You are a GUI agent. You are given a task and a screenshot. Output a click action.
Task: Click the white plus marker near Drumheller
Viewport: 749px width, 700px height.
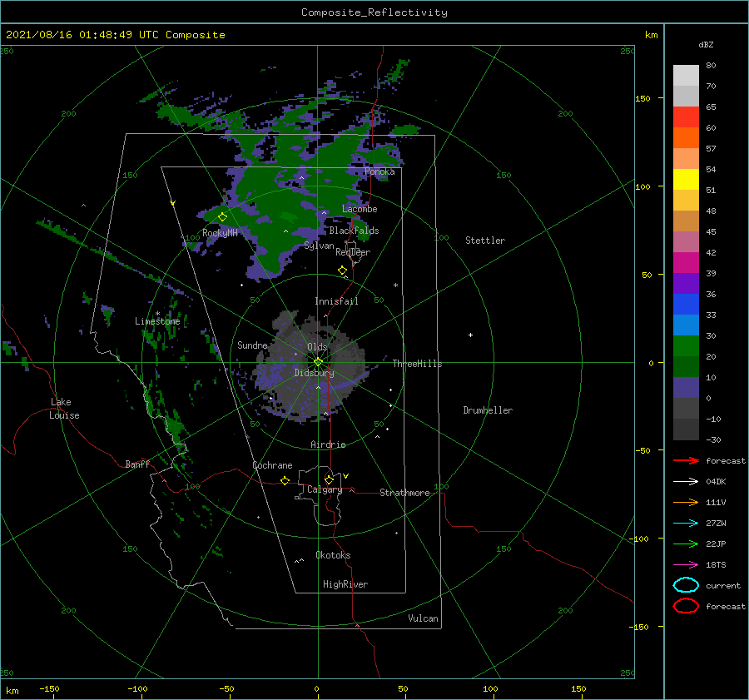tap(470, 335)
